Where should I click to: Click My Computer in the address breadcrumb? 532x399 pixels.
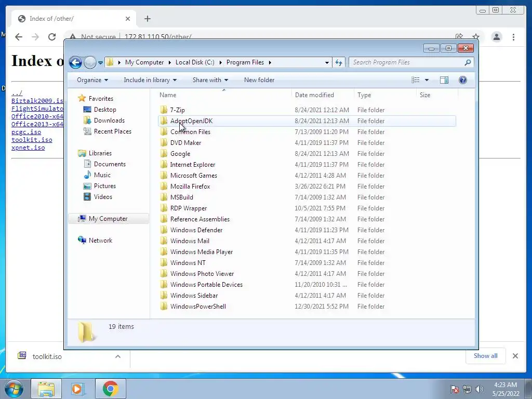(x=144, y=62)
